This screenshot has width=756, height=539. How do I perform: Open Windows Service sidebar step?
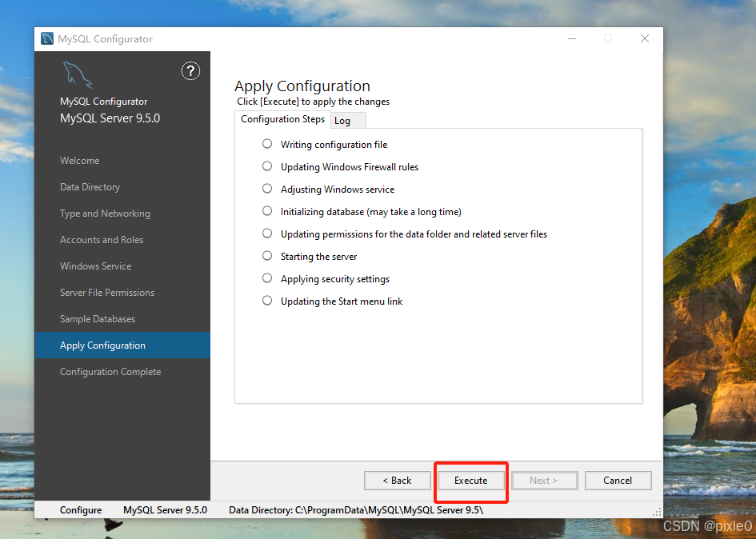pyautogui.click(x=95, y=266)
